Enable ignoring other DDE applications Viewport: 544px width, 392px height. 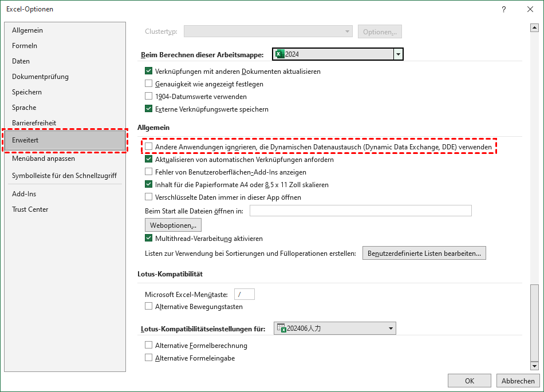pos(148,146)
